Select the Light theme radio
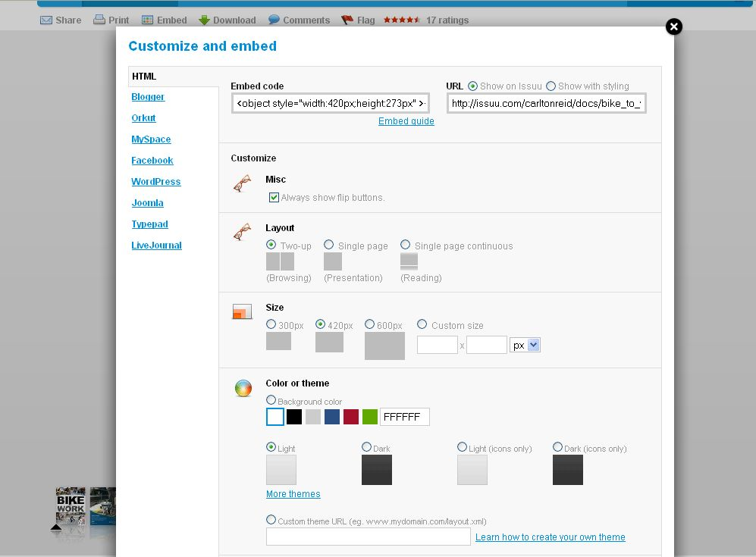This screenshot has height=557, width=756. 271,447
